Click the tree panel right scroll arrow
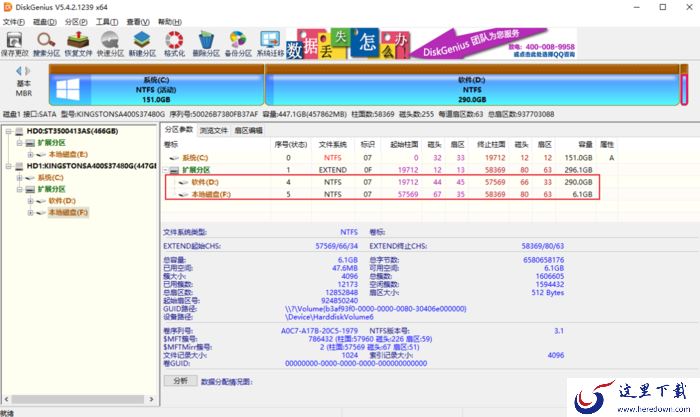The image size is (700, 417). tap(151, 399)
